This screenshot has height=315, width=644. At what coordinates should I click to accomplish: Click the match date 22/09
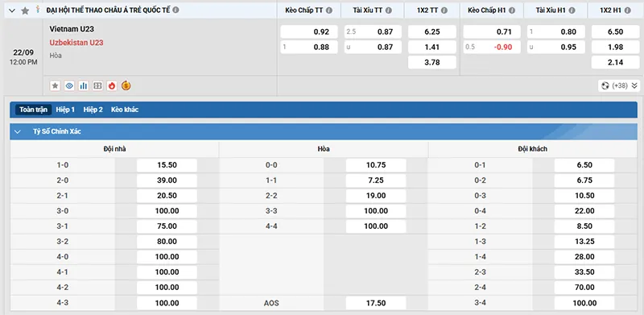pyautogui.click(x=23, y=52)
